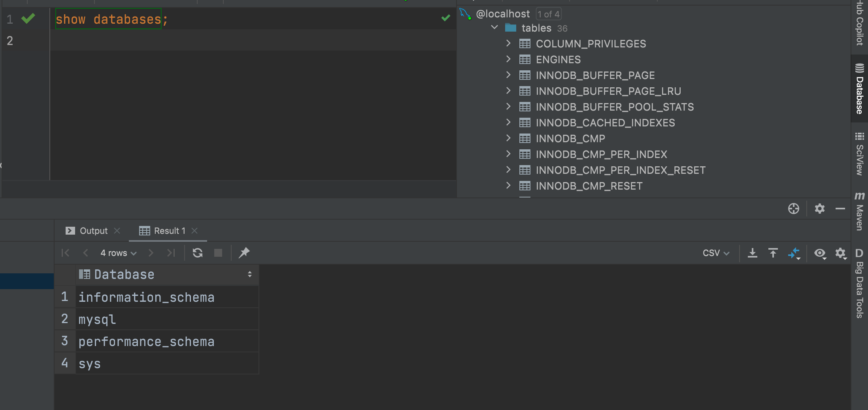The width and height of the screenshot is (868, 410).
Task: Open the Database tool window
Action: point(859,88)
